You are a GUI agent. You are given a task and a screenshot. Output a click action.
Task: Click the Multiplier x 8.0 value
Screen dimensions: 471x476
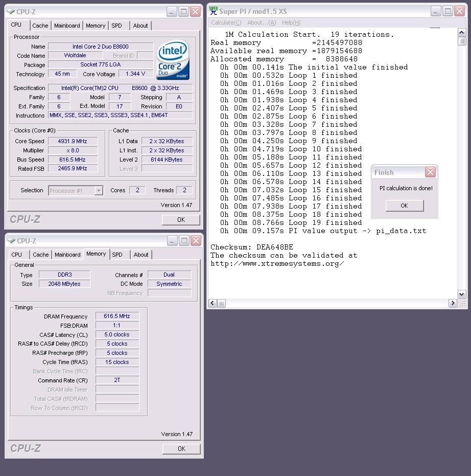click(x=73, y=150)
